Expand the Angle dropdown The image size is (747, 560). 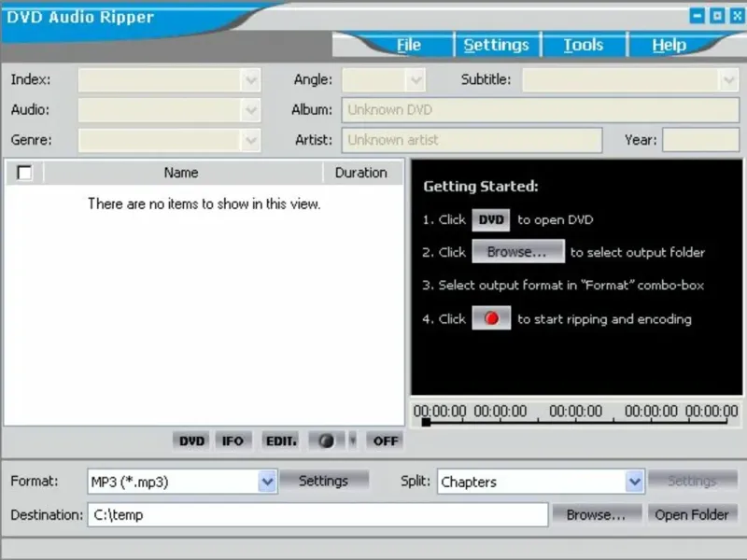[416, 79]
